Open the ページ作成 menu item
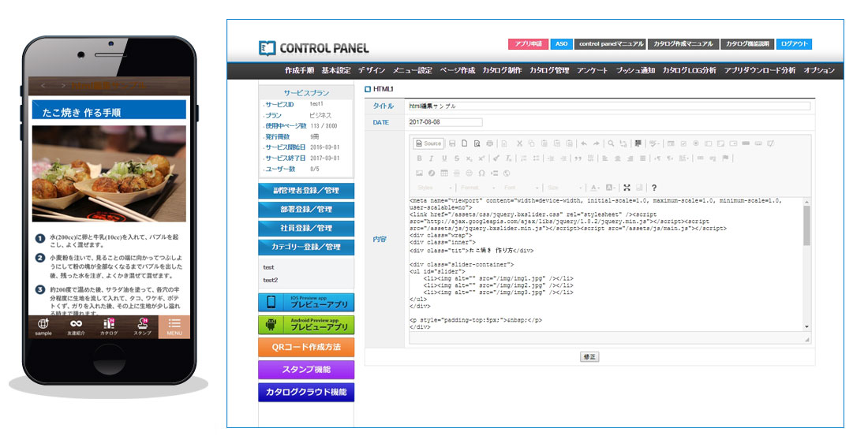The height and width of the screenshot is (447, 868). coord(457,71)
